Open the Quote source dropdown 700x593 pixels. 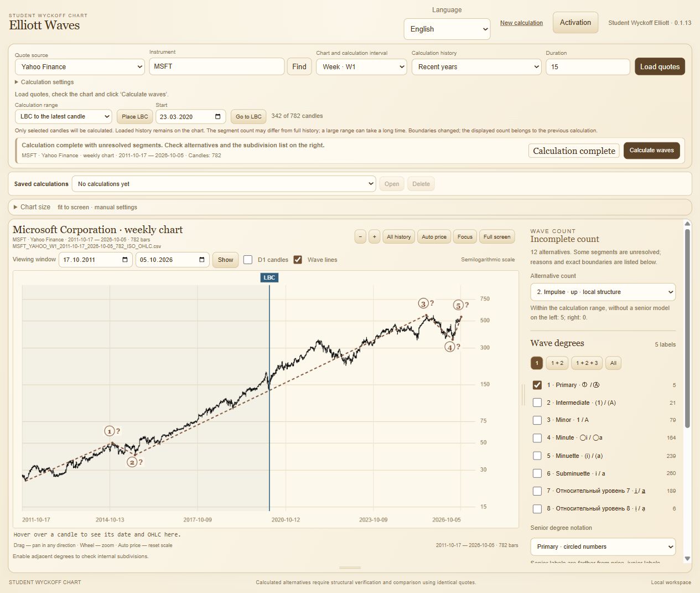click(80, 67)
